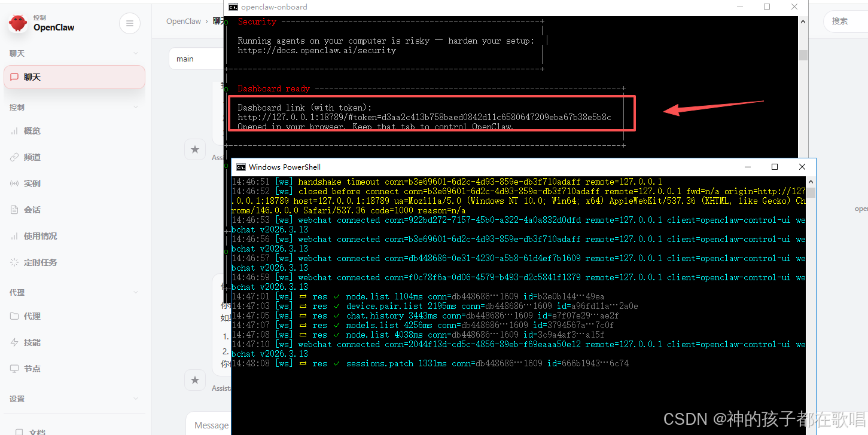Click the red 'Security' heading in console
The height and width of the screenshot is (435, 868).
[257, 22]
